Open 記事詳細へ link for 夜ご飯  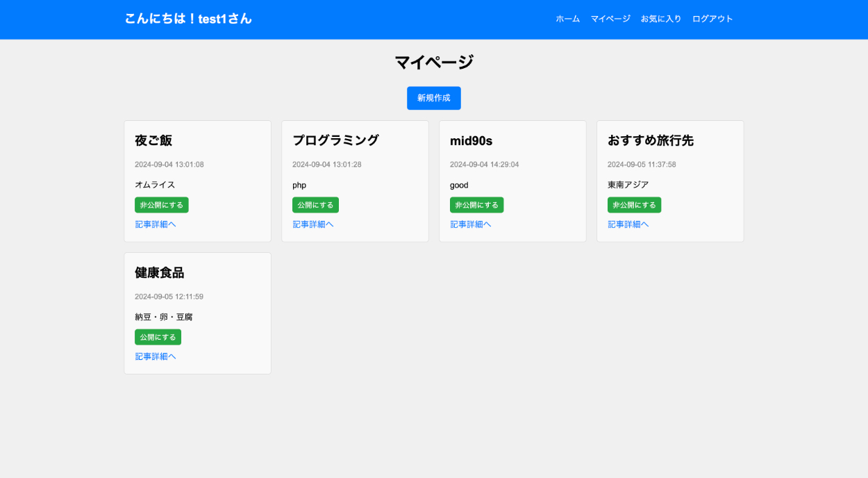click(x=156, y=224)
